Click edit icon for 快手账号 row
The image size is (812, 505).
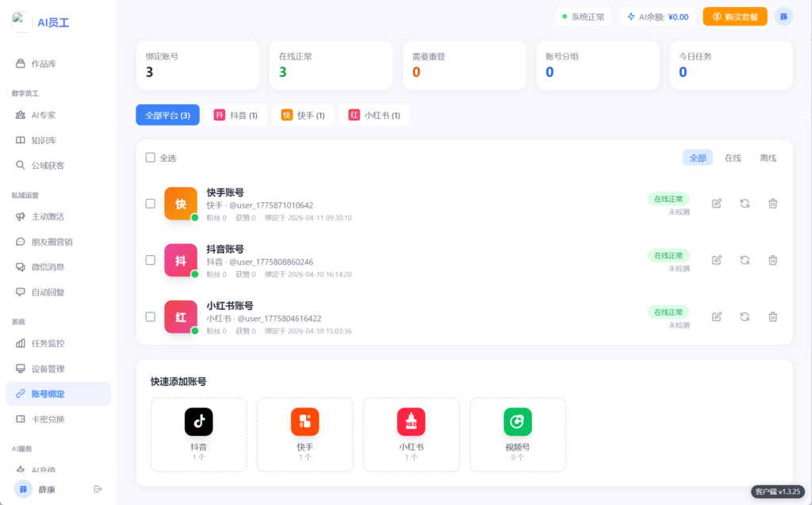point(717,204)
